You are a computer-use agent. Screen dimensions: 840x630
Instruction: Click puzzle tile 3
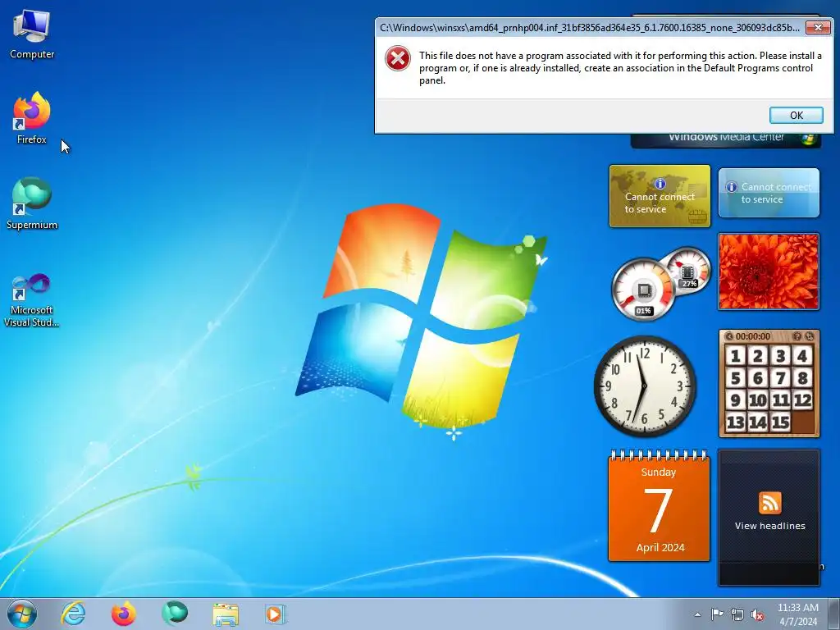781,356
